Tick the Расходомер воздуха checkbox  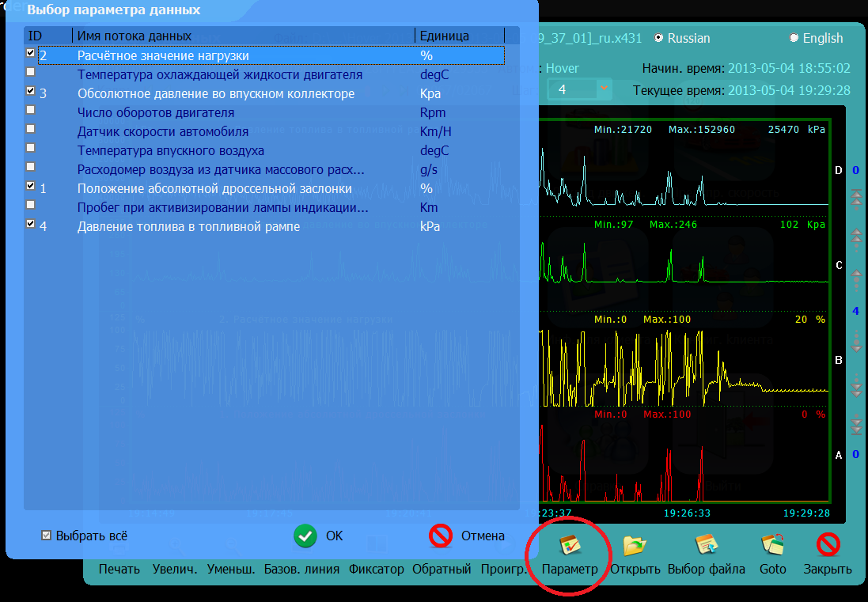tap(30, 167)
